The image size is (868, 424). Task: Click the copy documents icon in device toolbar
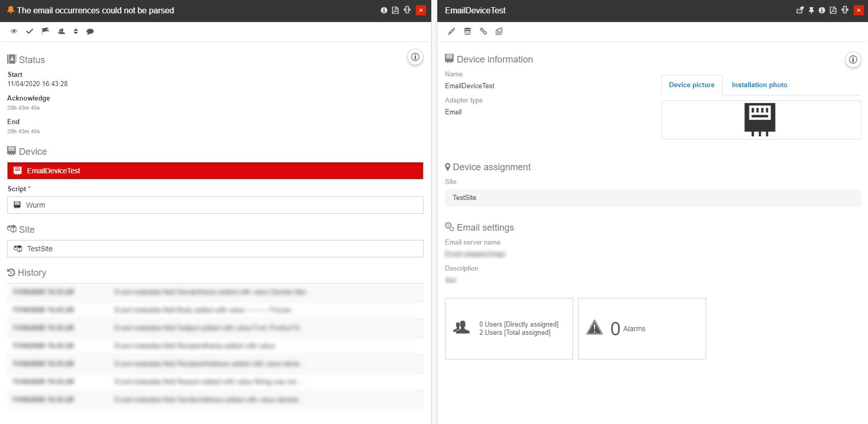pos(499,31)
